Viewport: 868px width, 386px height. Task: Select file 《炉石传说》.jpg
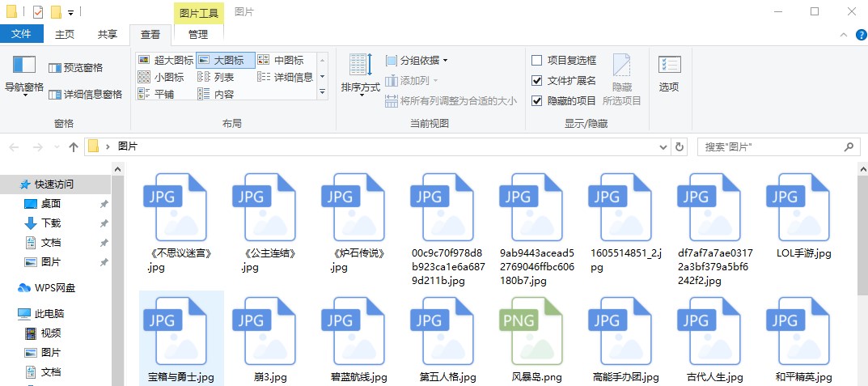click(358, 224)
